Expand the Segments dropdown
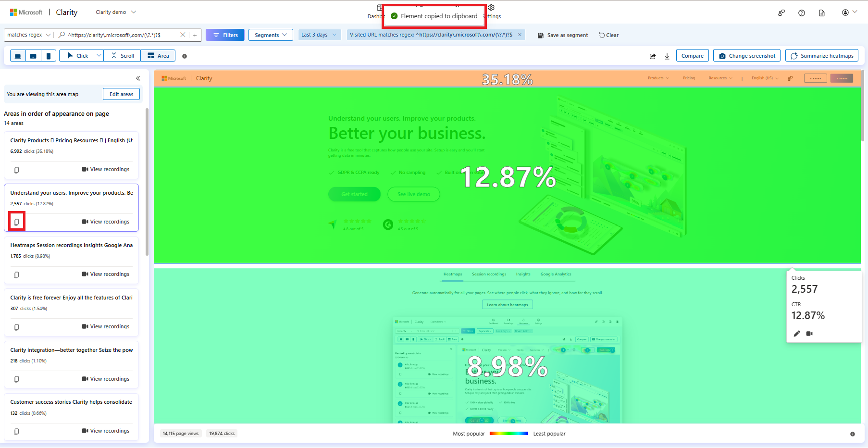 pyautogui.click(x=271, y=35)
